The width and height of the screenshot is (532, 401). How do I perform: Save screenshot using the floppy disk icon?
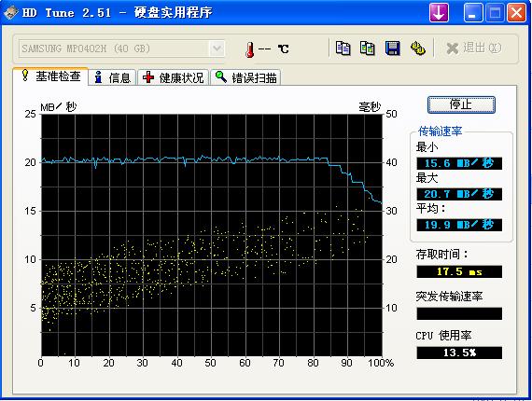click(393, 48)
